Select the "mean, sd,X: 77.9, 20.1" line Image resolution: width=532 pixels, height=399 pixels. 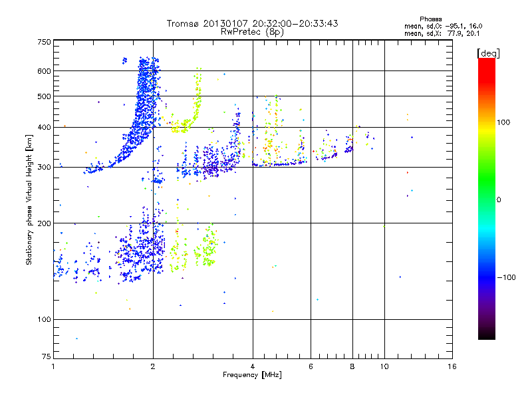coord(442,34)
